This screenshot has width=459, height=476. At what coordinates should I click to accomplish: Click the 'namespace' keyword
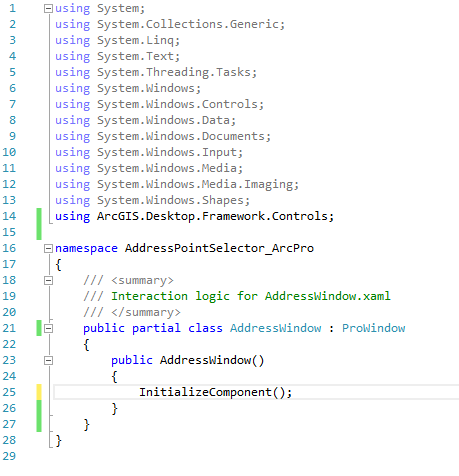point(86,249)
